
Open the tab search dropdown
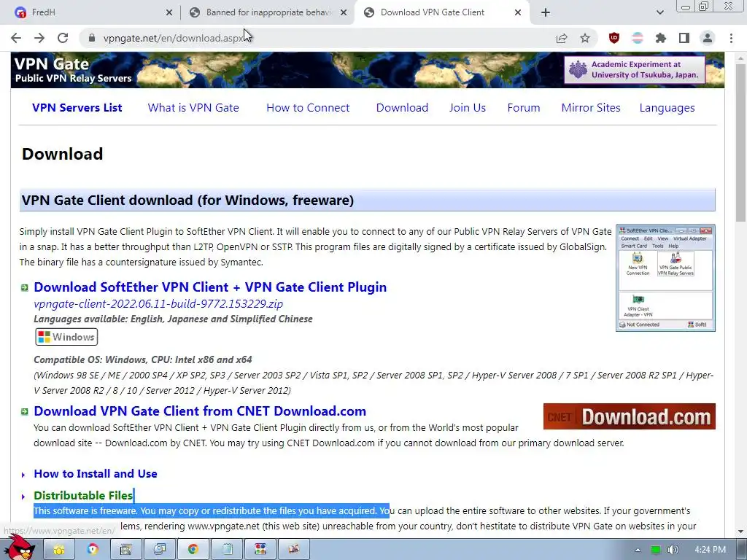tap(659, 12)
